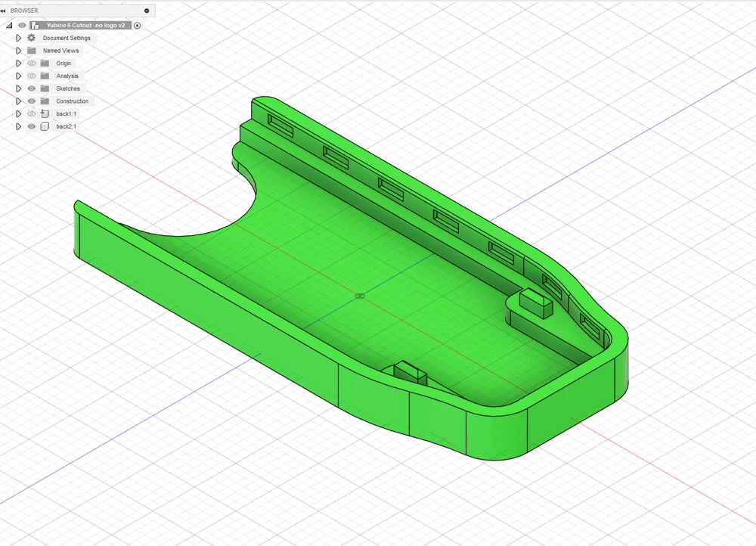Expand the Construction node
The width and height of the screenshot is (756, 546).
(x=18, y=101)
